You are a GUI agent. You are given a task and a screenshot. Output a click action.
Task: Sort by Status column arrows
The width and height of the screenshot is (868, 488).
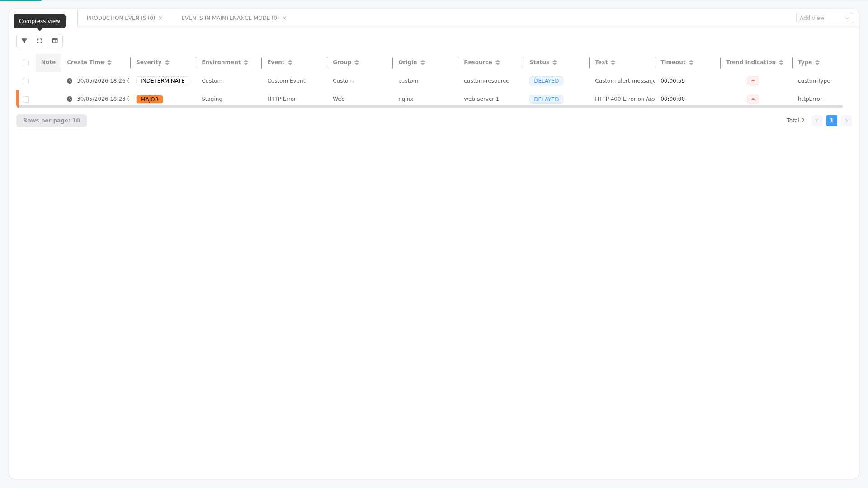coord(555,62)
